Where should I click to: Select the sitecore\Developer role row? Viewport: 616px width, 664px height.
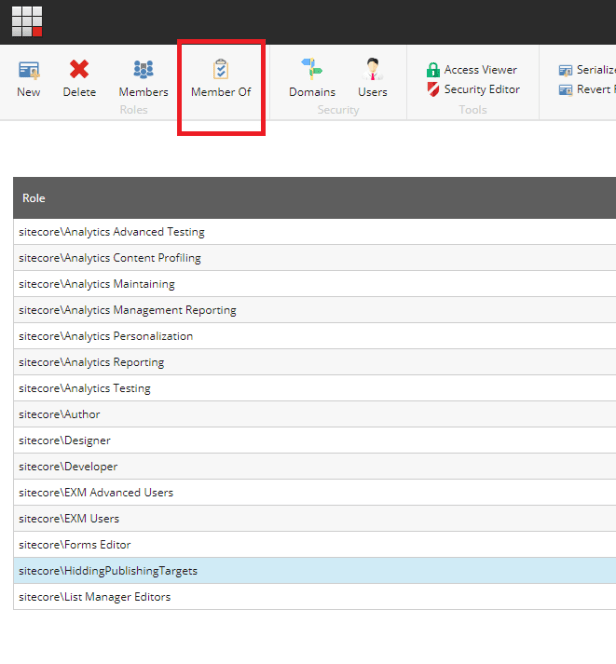click(x=68, y=466)
